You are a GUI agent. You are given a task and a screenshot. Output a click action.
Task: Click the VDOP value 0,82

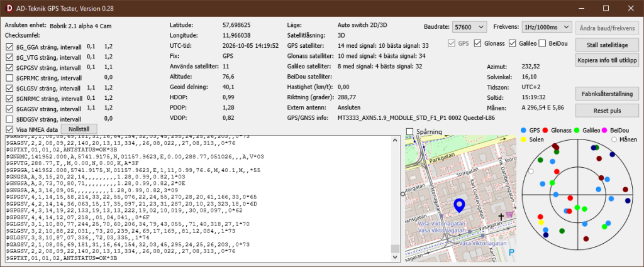pyautogui.click(x=228, y=117)
